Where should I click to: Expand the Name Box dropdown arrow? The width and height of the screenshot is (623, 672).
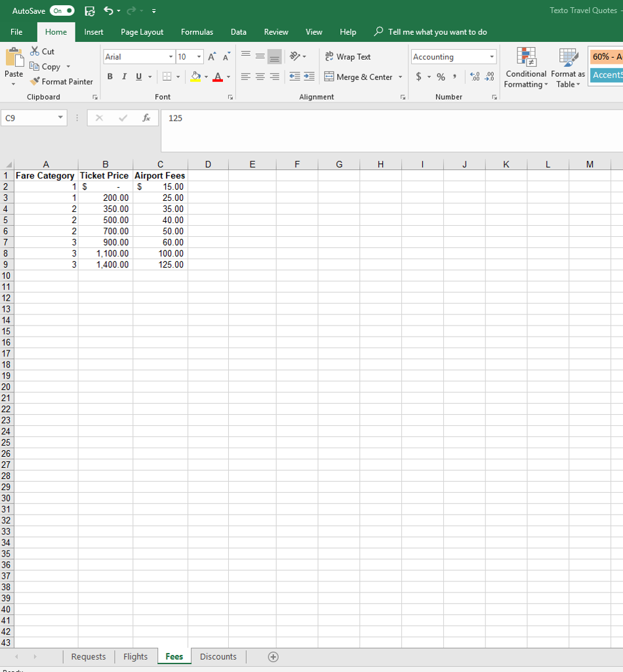(60, 117)
